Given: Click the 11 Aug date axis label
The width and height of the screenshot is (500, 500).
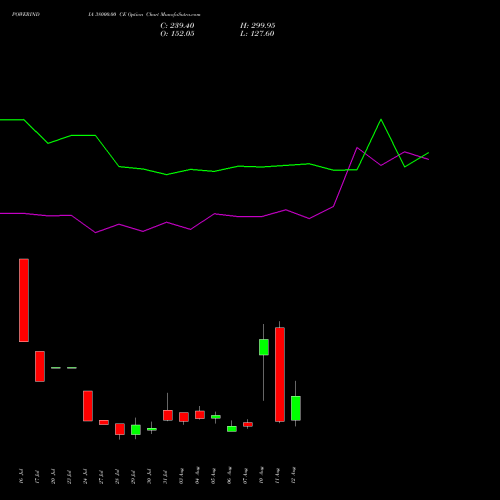Looking at the screenshot, I should 277,475.
